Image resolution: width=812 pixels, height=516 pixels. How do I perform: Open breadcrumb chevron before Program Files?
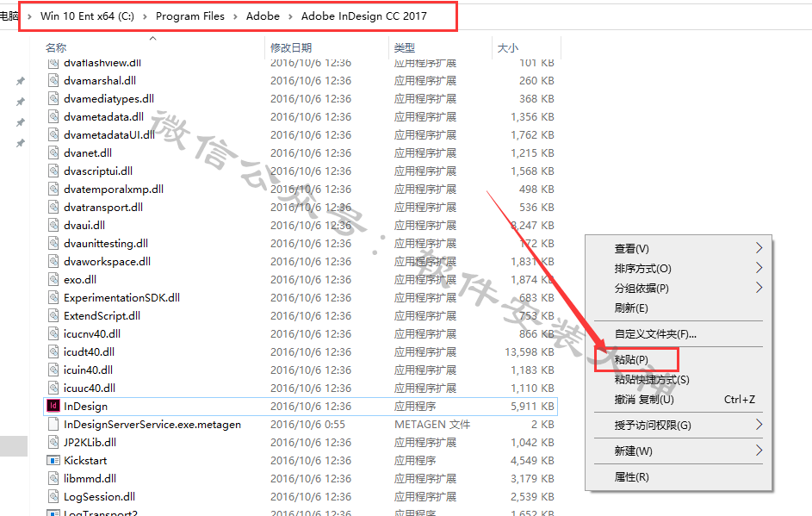pyautogui.click(x=145, y=16)
